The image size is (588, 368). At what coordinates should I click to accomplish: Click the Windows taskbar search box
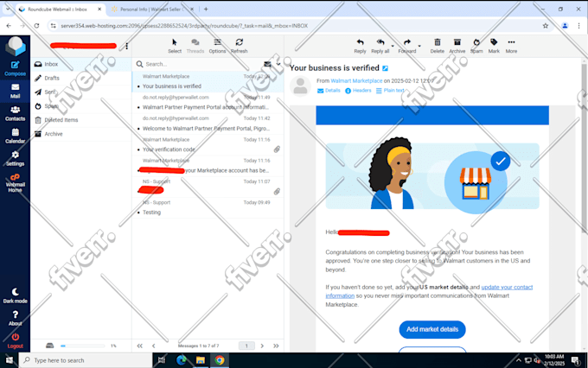point(86,360)
